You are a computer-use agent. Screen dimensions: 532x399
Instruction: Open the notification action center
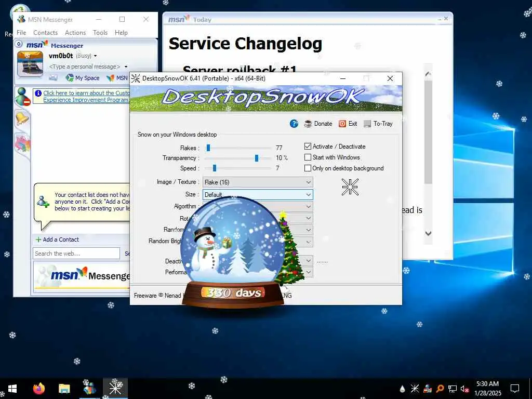(x=515, y=389)
